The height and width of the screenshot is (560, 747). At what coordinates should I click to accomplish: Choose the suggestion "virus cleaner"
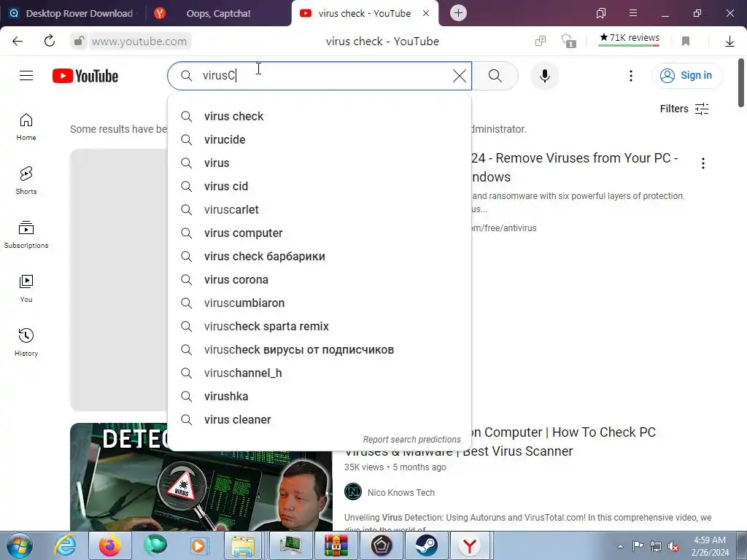click(320, 419)
